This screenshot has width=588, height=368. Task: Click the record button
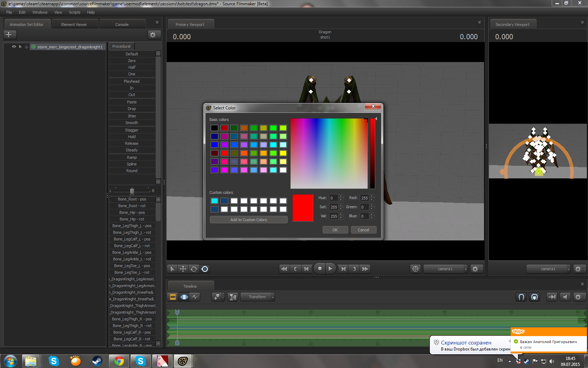pyautogui.click(x=320, y=268)
